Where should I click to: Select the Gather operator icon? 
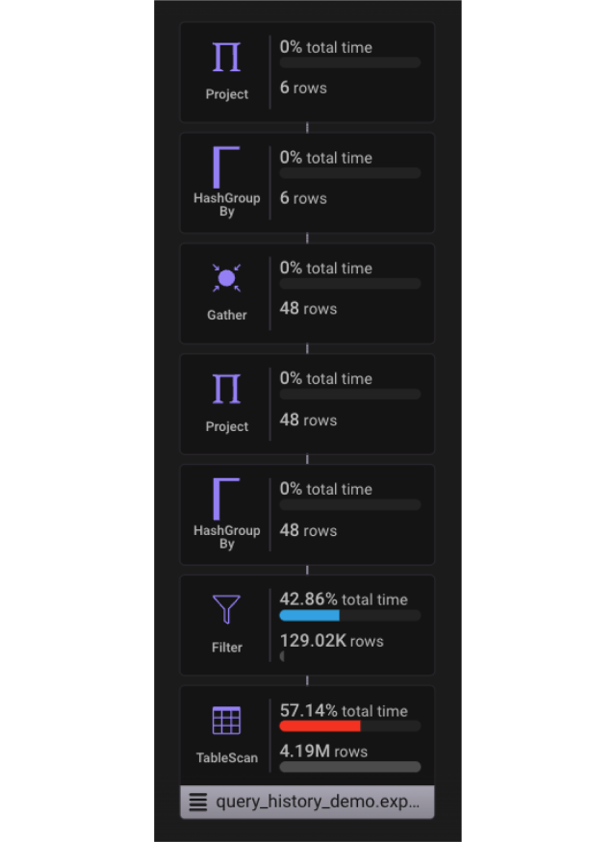[x=225, y=279]
